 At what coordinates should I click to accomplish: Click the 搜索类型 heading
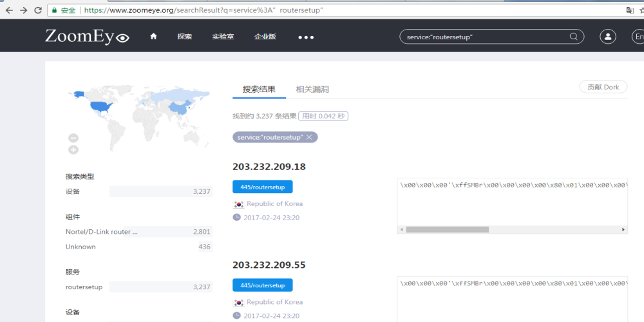(x=80, y=176)
